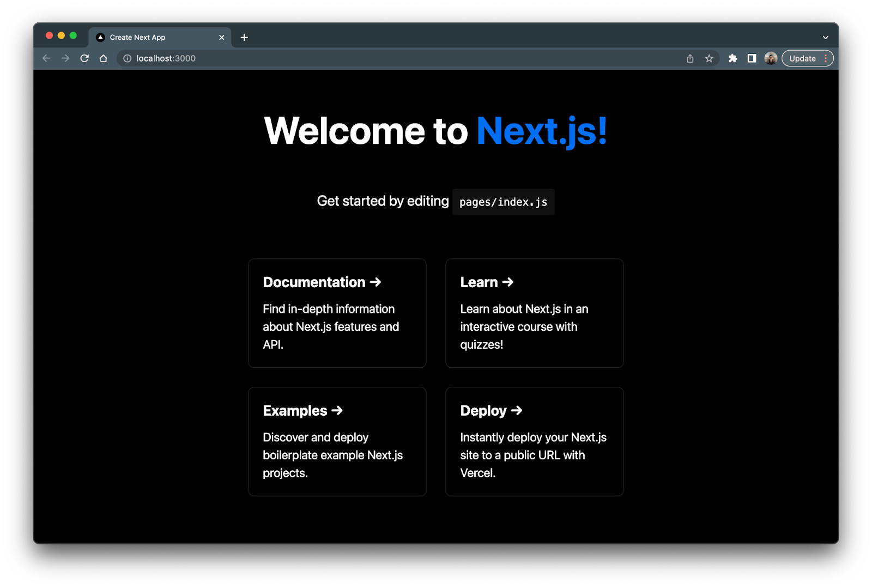Click the pages/index.js code text
The width and height of the screenshot is (872, 588).
point(504,202)
